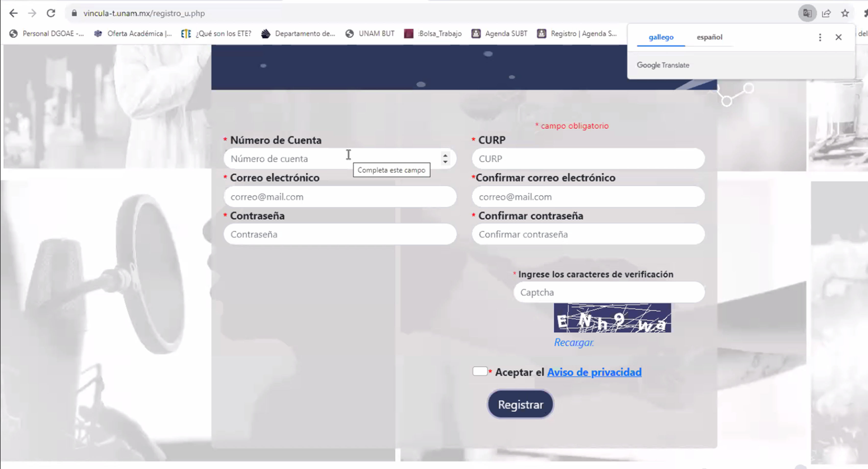Open Departamento de... bookmark
This screenshot has width=868, height=469.
[x=298, y=33]
